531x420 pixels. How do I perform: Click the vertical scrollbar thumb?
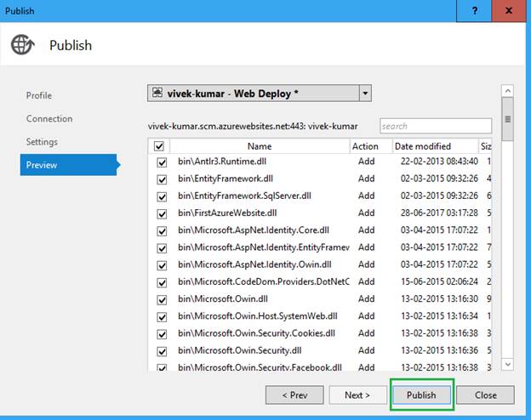pos(507,119)
